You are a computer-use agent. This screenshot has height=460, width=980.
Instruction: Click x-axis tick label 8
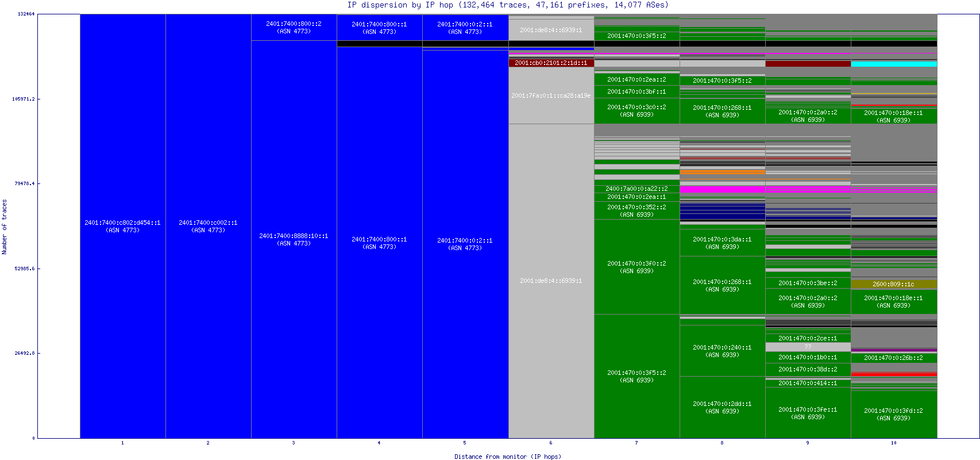[x=722, y=443]
